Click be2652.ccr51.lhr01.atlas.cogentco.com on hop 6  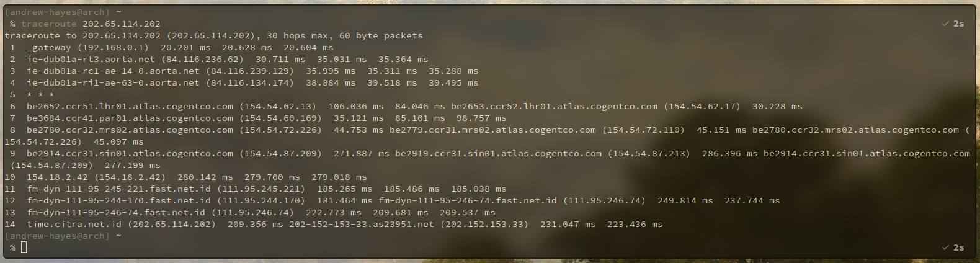(130, 106)
